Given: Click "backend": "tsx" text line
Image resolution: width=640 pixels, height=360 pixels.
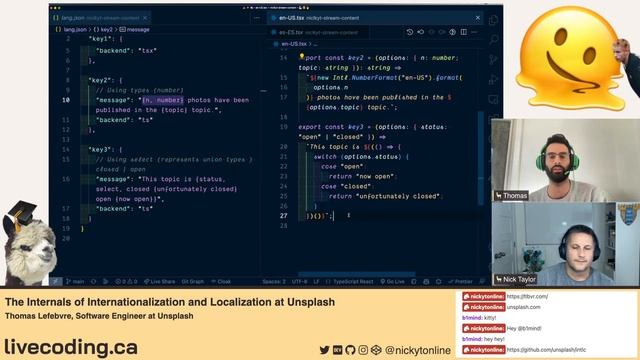Looking at the screenshot, I should 126,51.
